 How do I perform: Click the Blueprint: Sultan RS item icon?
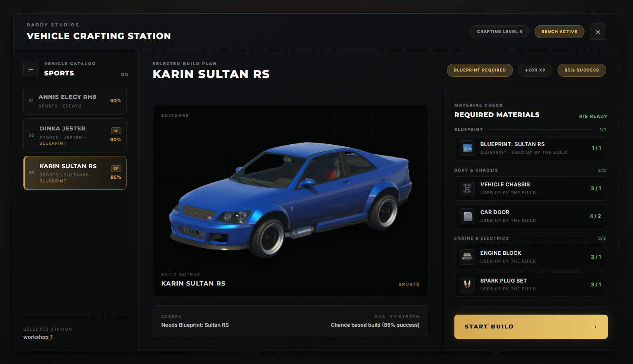click(x=467, y=148)
